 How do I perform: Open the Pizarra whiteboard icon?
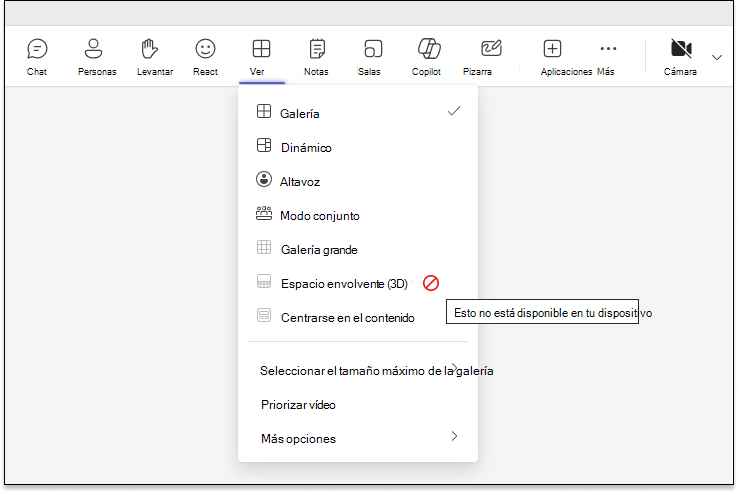[491, 48]
